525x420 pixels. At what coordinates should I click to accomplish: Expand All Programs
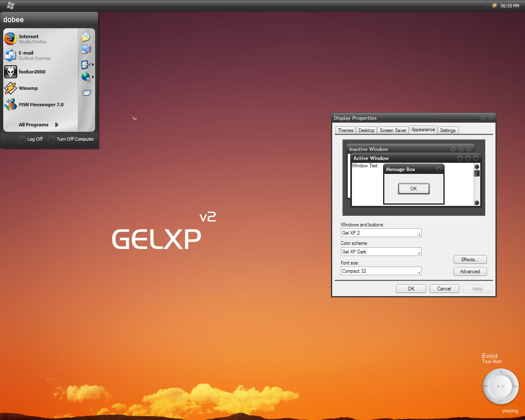[x=39, y=125]
